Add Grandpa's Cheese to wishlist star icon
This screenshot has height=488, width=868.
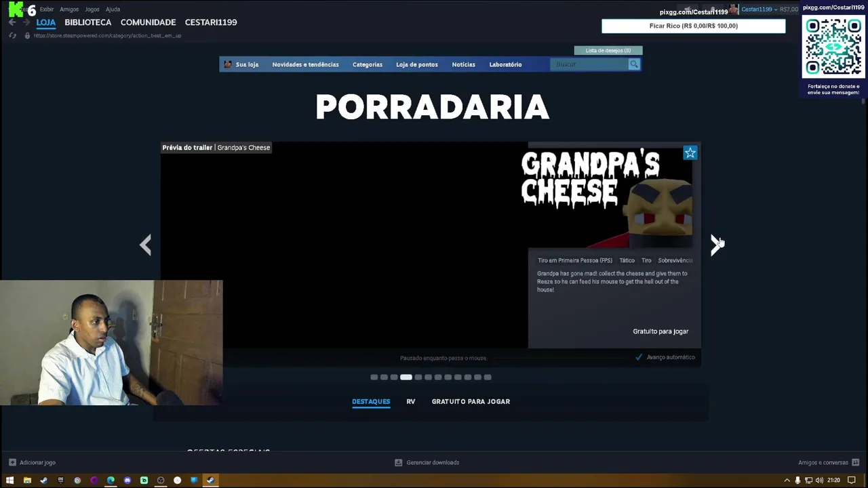point(690,153)
